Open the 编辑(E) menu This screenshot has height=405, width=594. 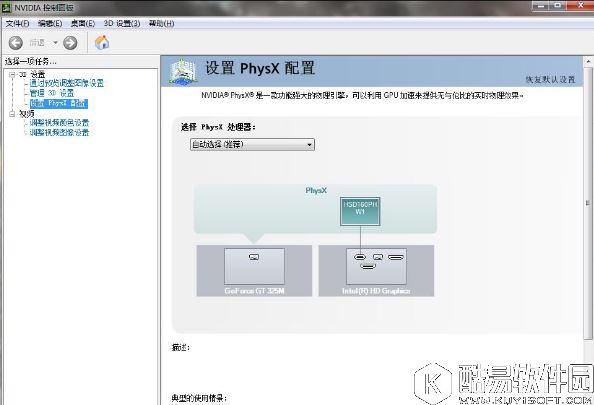pos(50,23)
